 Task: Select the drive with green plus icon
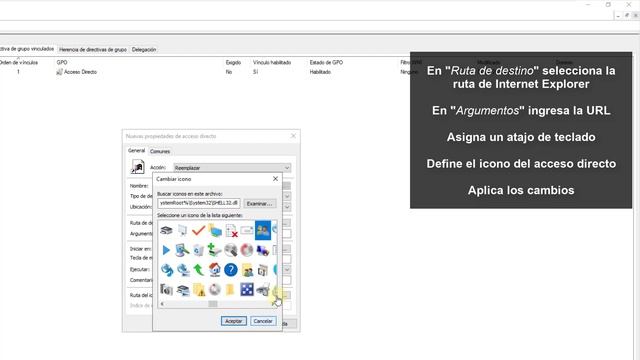[214, 250]
